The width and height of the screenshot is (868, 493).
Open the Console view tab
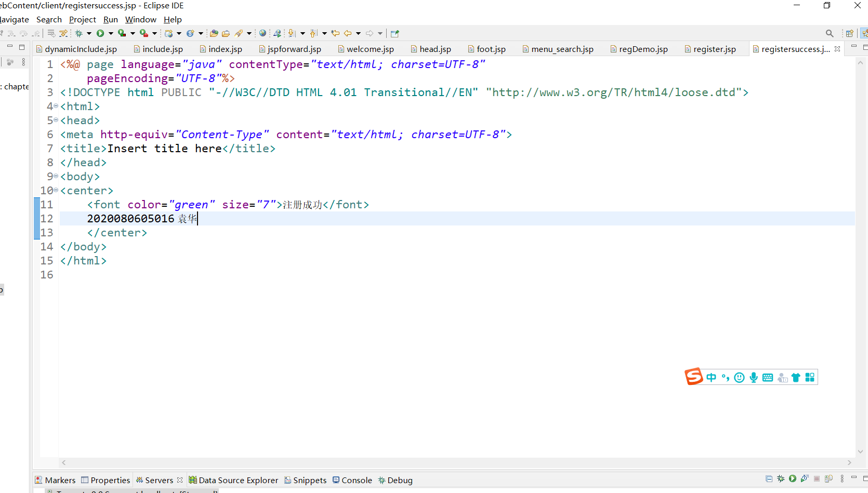(352, 480)
